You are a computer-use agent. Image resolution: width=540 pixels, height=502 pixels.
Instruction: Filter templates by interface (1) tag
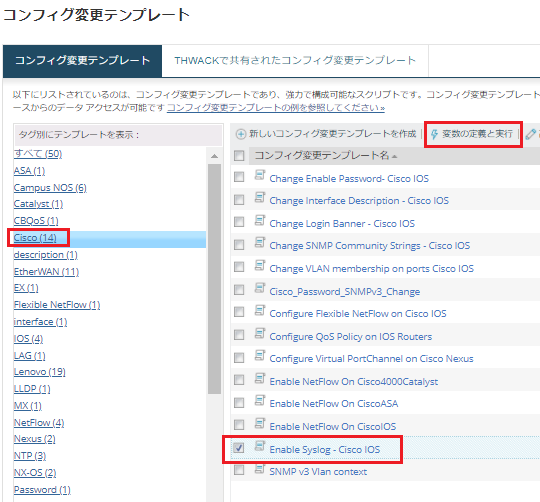tap(40, 322)
